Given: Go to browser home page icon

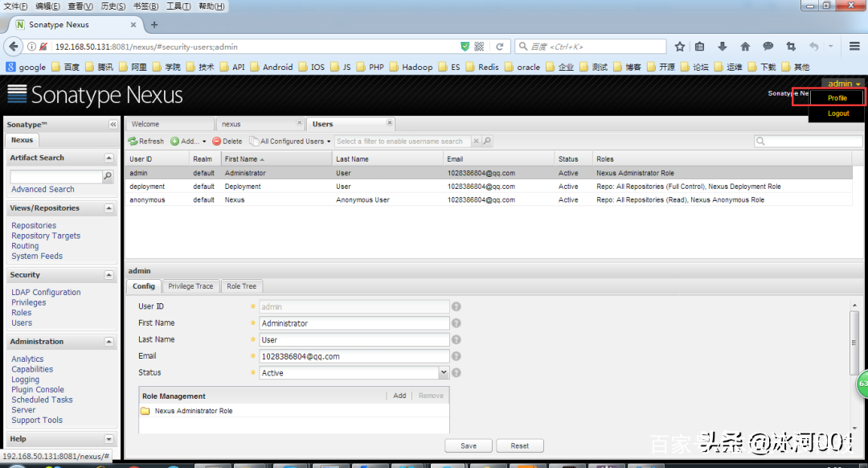Looking at the screenshot, I should pyautogui.click(x=745, y=47).
